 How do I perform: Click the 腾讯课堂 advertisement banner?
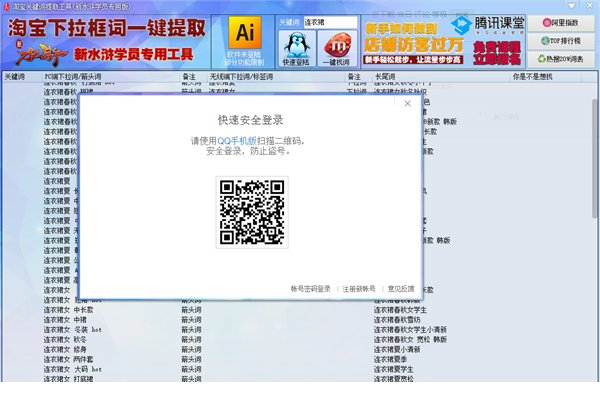point(443,41)
